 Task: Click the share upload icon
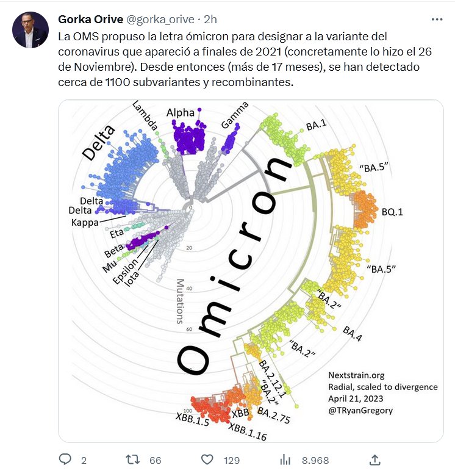tap(375, 460)
